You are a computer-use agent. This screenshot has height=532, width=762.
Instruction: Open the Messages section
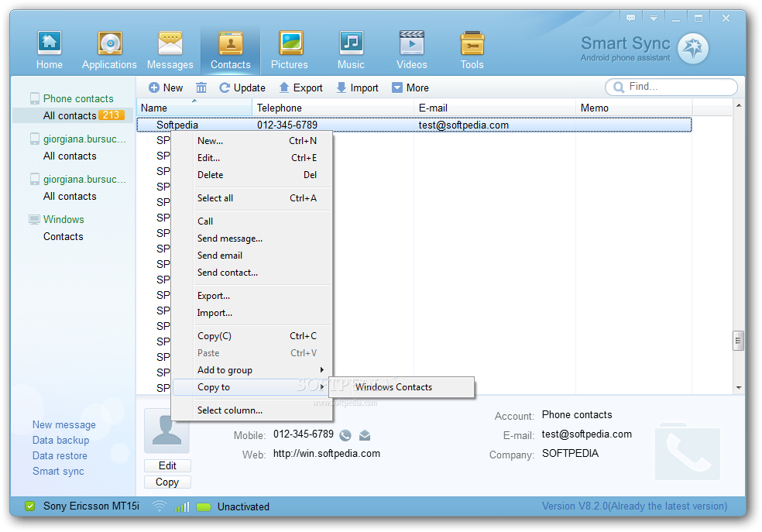point(170,50)
